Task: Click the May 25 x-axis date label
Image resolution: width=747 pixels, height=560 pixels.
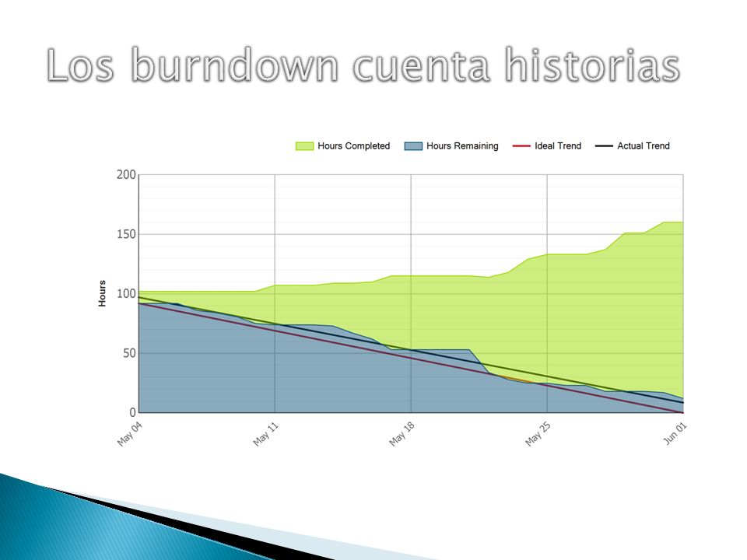Action: tap(538, 434)
